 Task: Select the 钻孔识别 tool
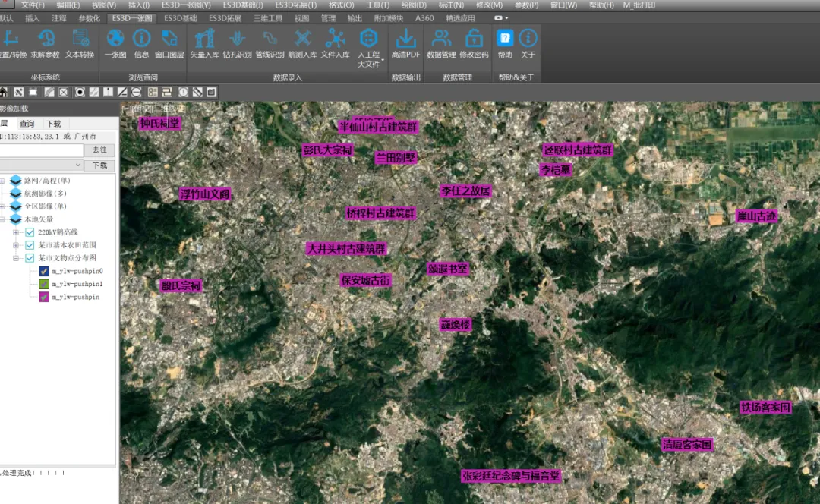click(237, 39)
